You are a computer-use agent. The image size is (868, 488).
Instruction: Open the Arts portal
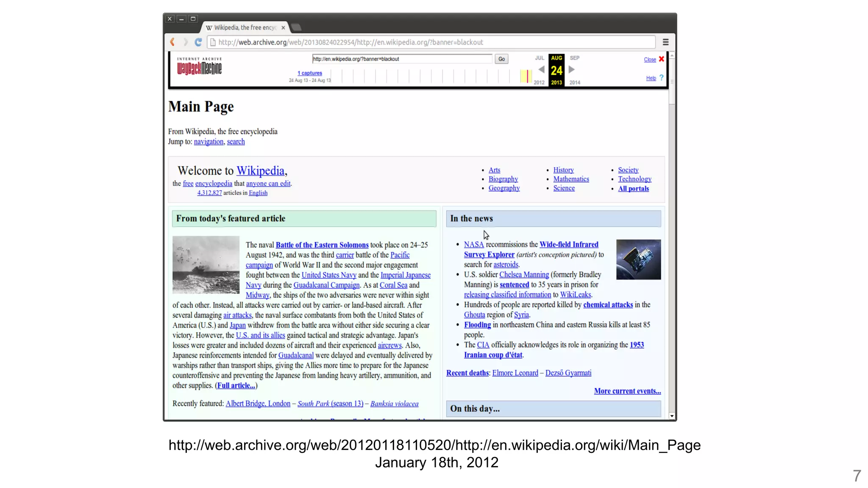pyautogui.click(x=494, y=170)
